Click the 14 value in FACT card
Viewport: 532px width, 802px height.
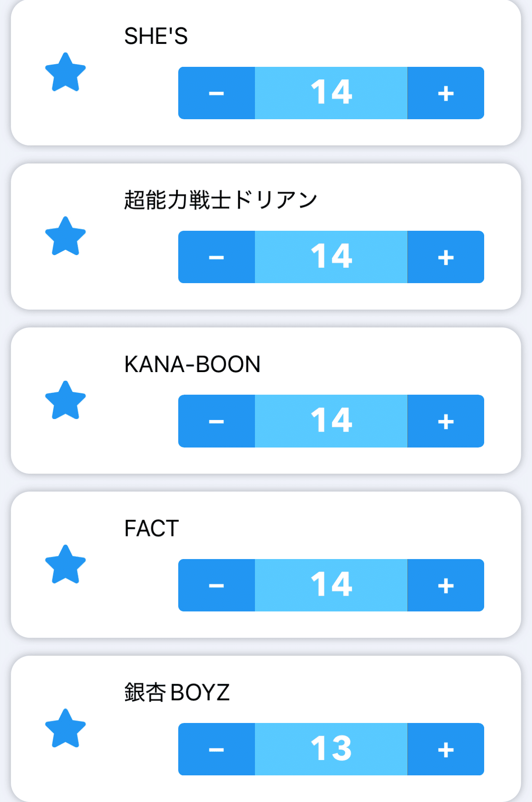coord(331,585)
